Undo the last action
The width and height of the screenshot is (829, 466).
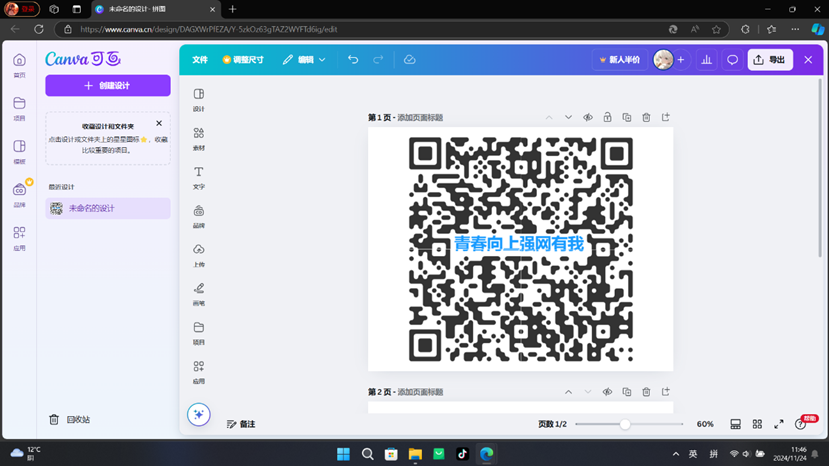coord(353,60)
